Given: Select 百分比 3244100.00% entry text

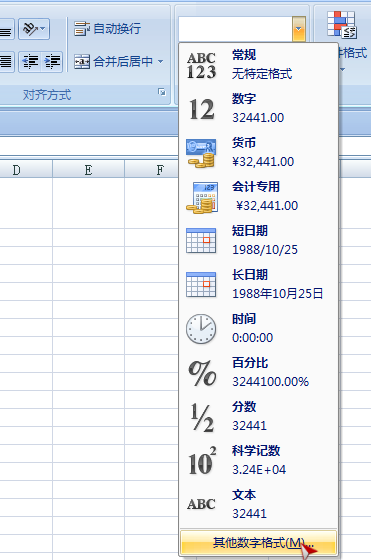Looking at the screenshot, I should tap(270, 372).
